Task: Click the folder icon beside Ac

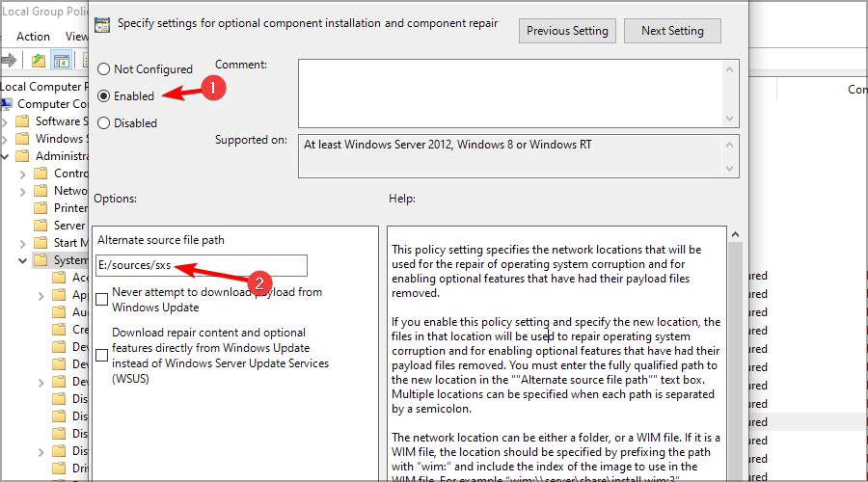Action: 59,278
